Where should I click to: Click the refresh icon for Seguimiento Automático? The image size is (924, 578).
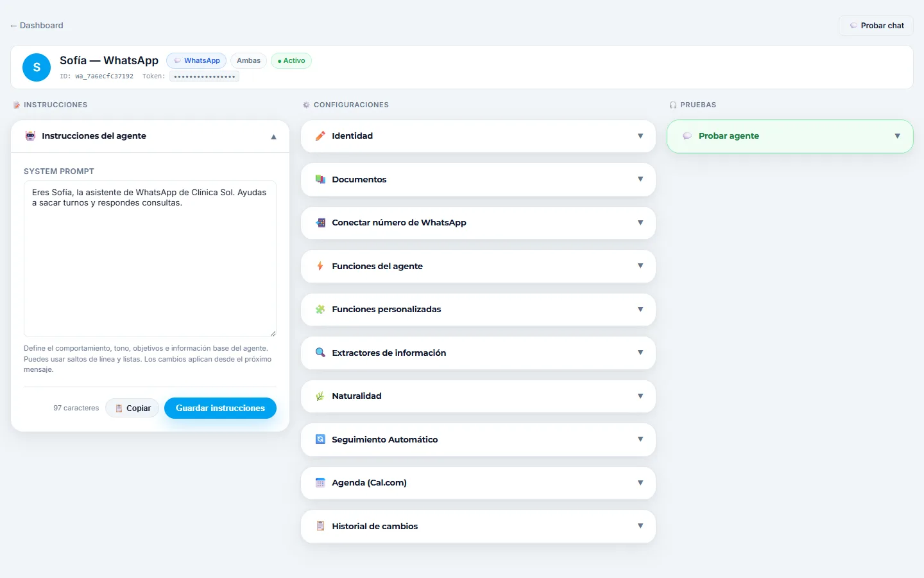[320, 439]
